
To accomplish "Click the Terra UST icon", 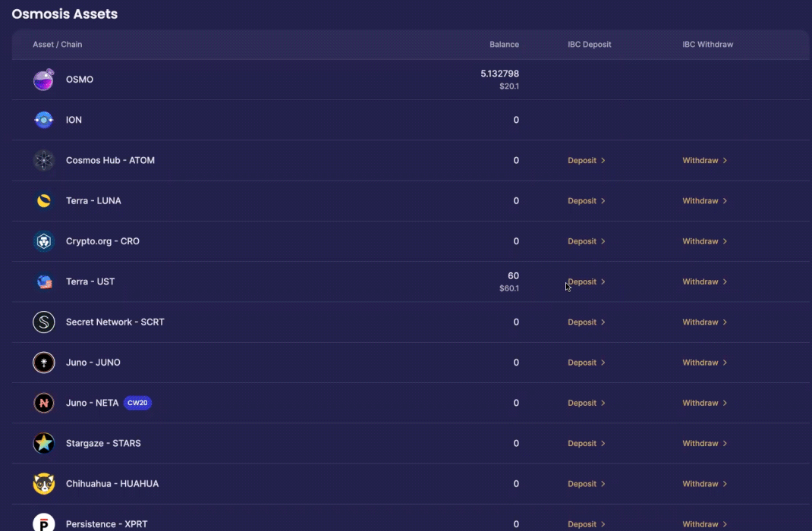I will click(43, 281).
